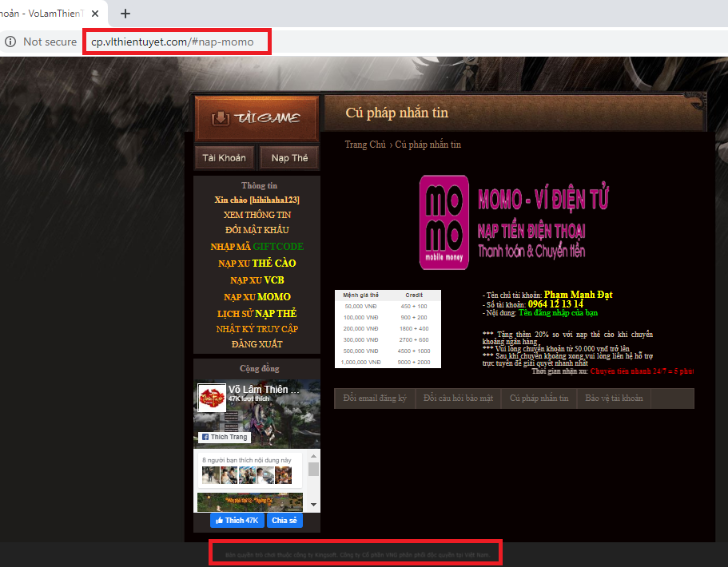
Task: Click the Tải Game download button
Action: [x=257, y=118]
